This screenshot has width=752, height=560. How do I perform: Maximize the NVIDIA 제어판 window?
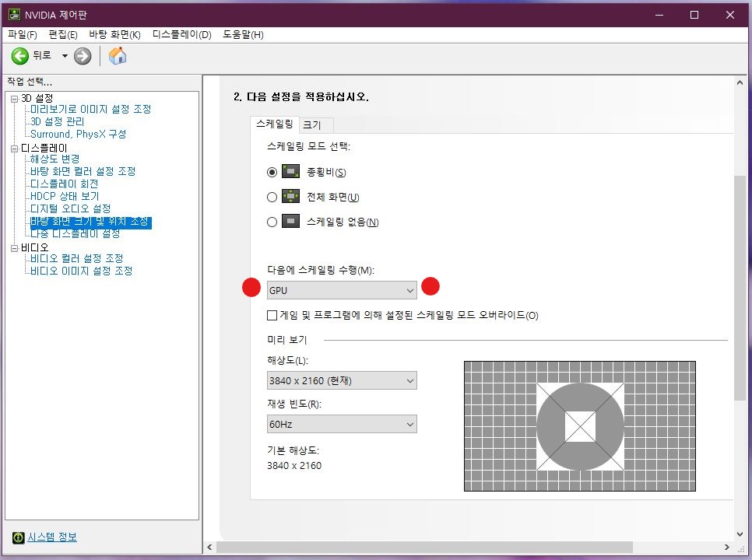[x=694, y=15]
